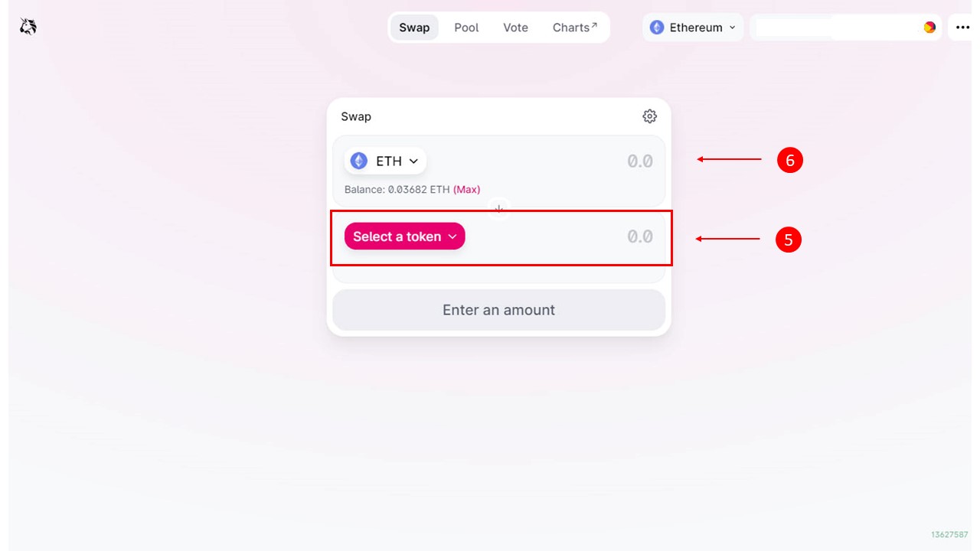Switch to the Vote tab

[515, 28]
